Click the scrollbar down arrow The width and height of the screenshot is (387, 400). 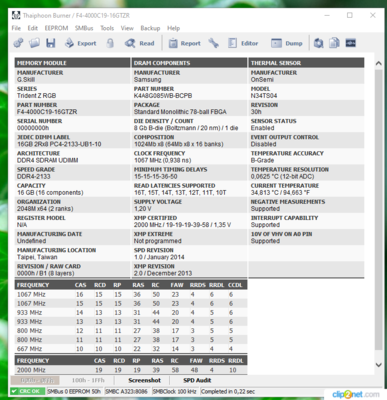pos(378,365)
